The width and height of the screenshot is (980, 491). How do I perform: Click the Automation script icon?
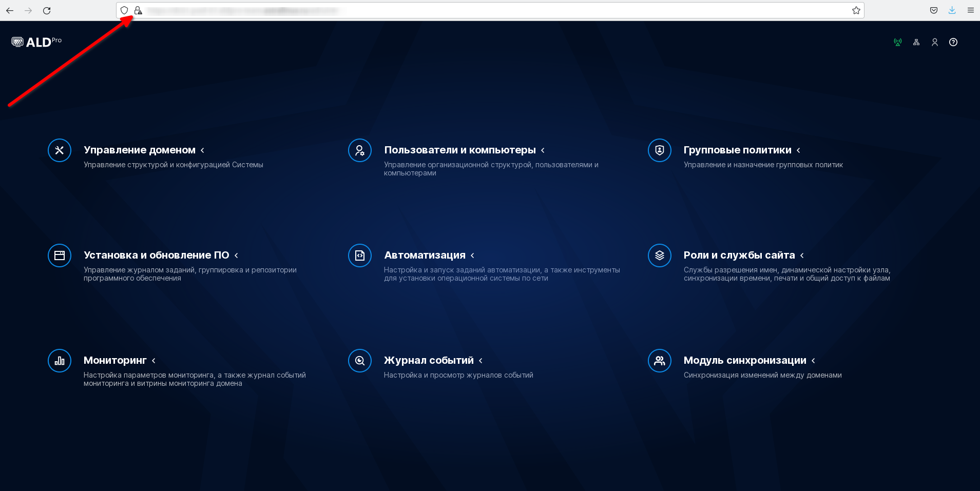[360, 256]
